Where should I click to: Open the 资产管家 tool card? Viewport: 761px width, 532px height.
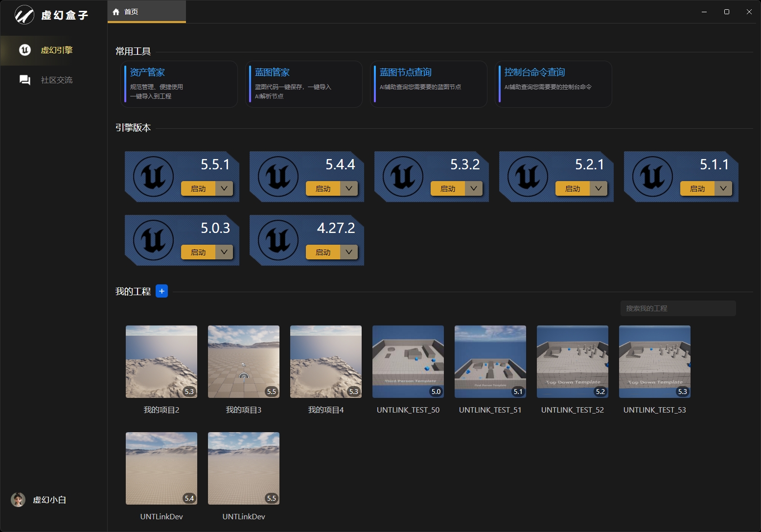179,84
